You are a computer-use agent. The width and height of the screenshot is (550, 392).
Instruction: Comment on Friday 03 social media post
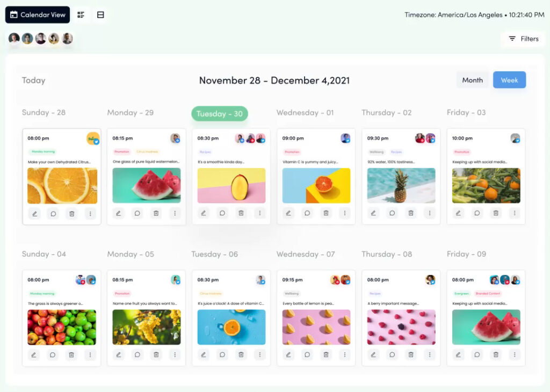(x=477, y=213)
